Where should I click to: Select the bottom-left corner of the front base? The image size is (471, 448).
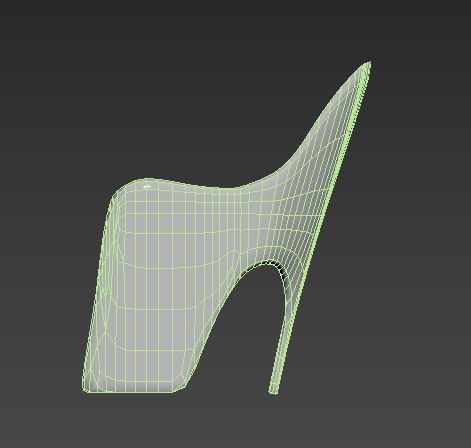[85, 388]
